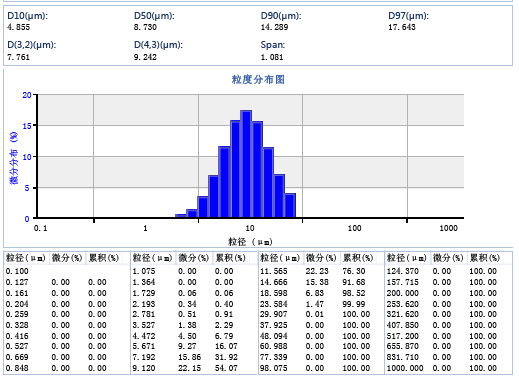This screenshot has height=384, width=519.
Task: Click the rightmost blue histogram bar
Action: 290,205
